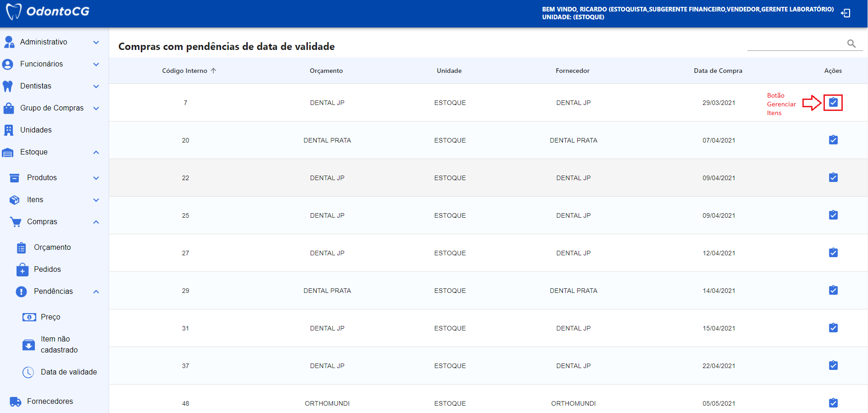The width and height of the screenshot is (868, 413).
Task: Sort by Data de Compra header
Action: coord(718,71)
